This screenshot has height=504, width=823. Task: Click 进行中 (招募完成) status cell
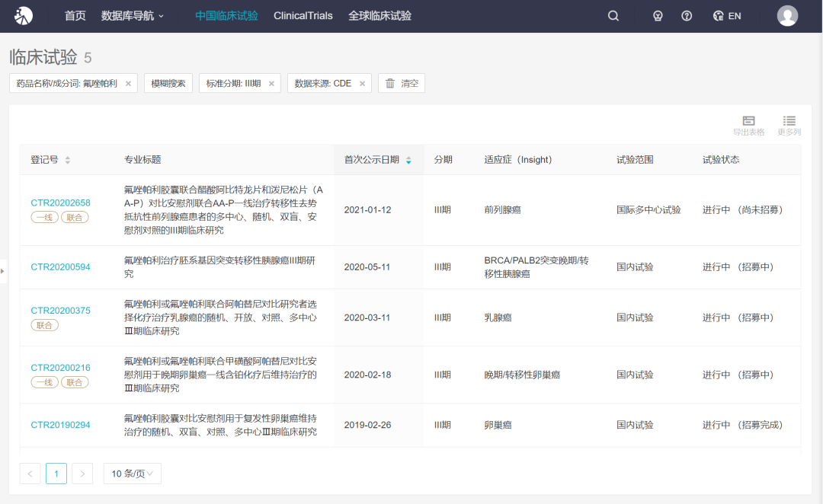click(743, 425)
